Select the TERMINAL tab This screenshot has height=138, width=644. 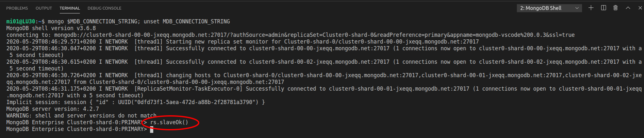coord(70,8)
